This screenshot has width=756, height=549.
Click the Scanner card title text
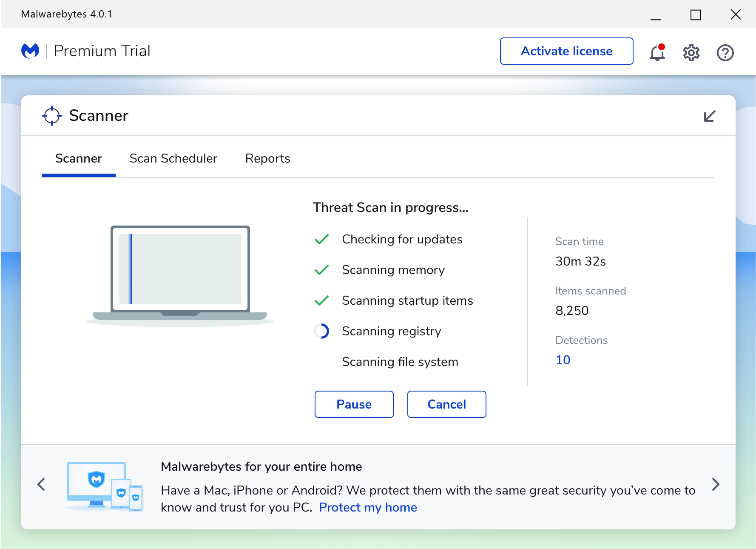pyautogui.click(x=99, y=116)
